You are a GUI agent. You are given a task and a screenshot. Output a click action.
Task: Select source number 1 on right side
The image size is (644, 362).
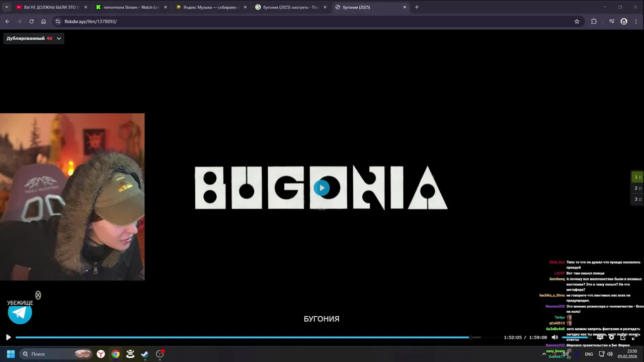pyautogui.click(x=637, y=177)
